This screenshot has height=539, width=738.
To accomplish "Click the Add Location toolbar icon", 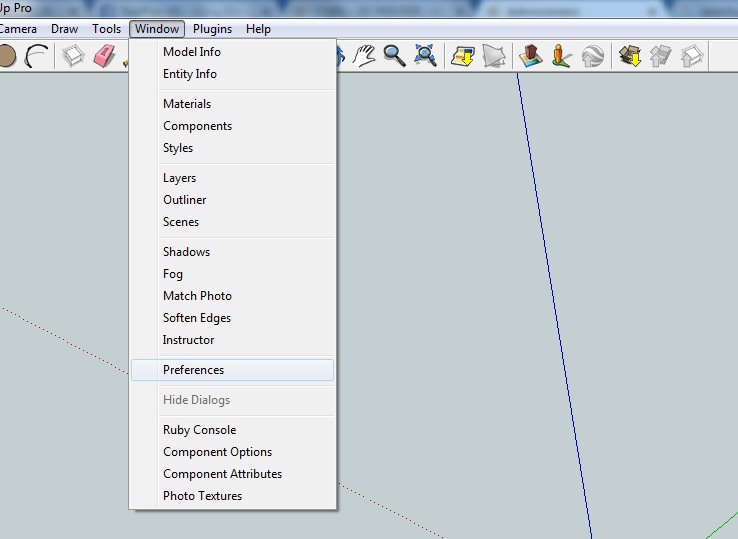I will (462, 56).
